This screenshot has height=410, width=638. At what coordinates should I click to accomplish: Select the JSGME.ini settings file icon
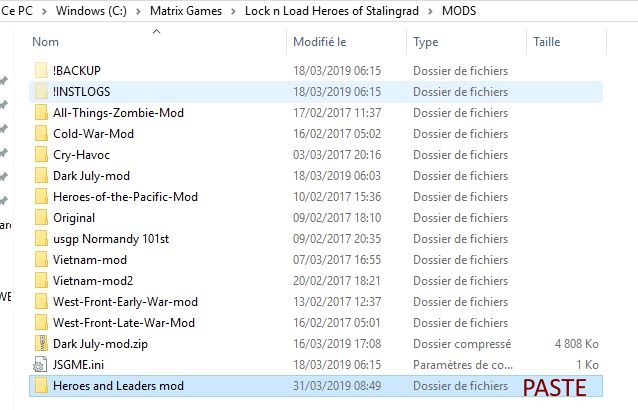tap(40, 364)
